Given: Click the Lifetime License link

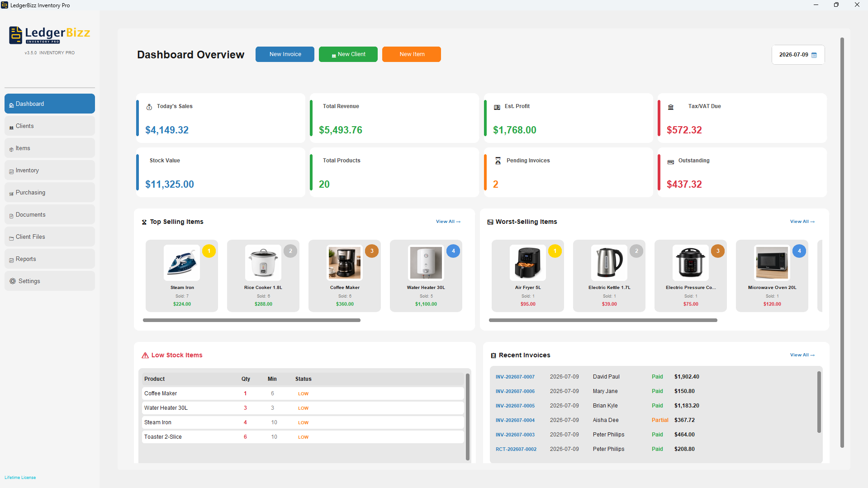Looking at the screenshot, I should [20, 478].
